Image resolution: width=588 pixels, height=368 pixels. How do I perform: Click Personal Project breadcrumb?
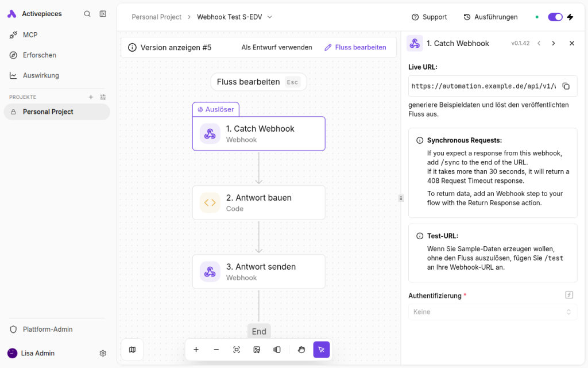click(156, 17)
